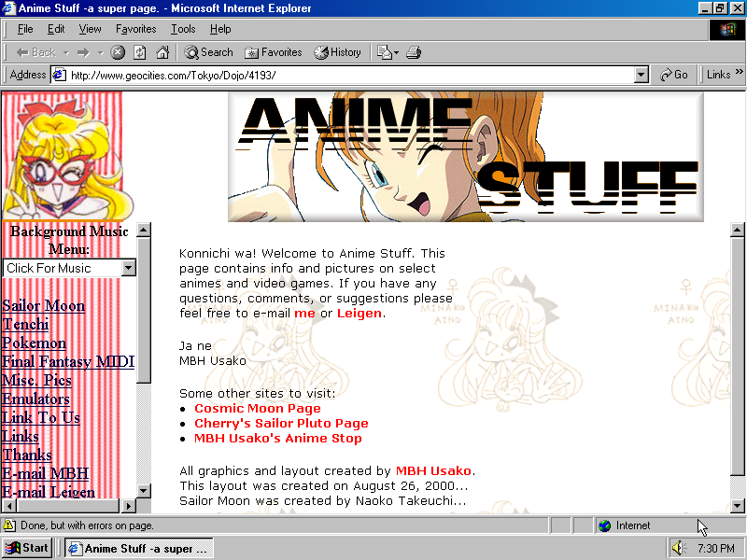Stop page loading with Stop icon
Image resolution: width=747 pixels, height=560 pixels.
118,52
